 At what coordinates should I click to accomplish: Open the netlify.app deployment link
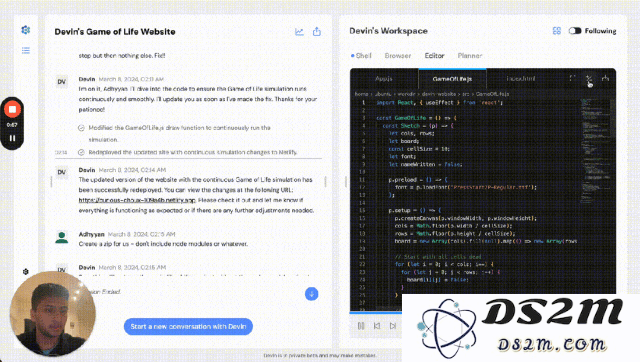coord(137,200)
